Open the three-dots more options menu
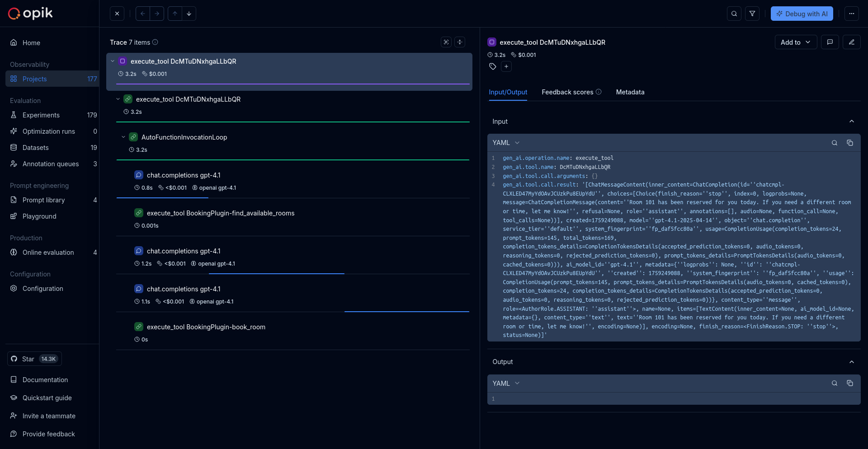 pos(852,14)
